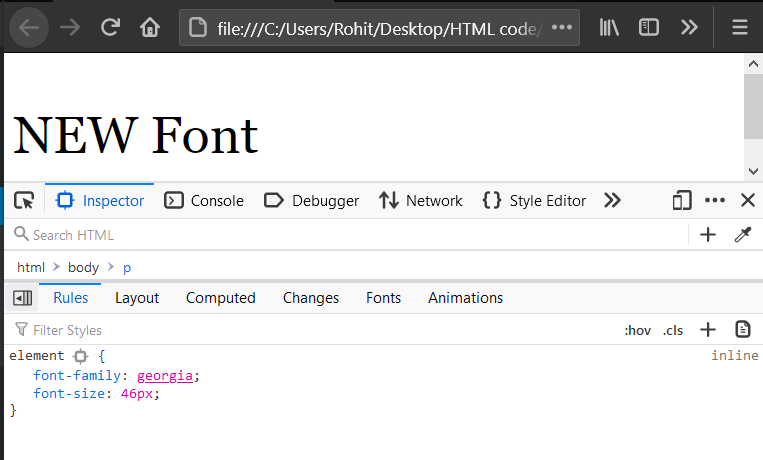This screenshot has width=763, height=460.
Task: Open the Changes tab
Action: 310,298
